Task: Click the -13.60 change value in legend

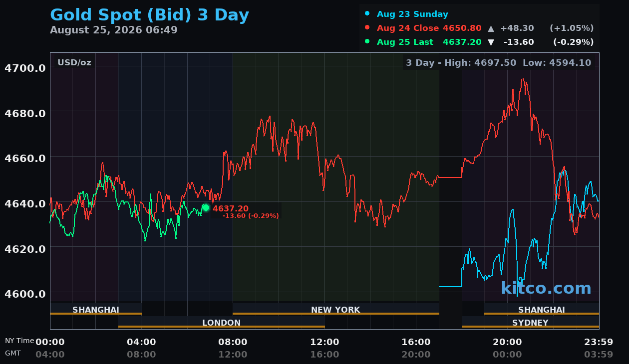Action: [519, 42]
